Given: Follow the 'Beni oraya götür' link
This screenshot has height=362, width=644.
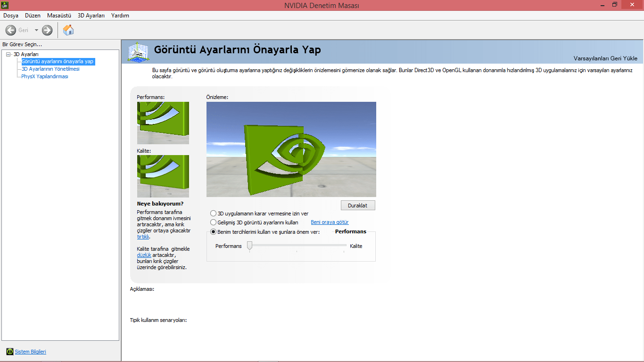Looking at the screenshot, I should (329, 222).
